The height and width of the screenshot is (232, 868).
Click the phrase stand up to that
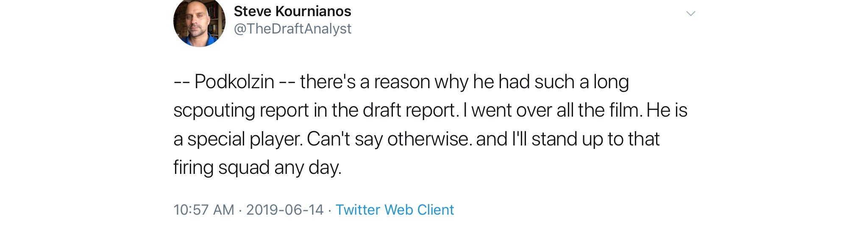pos(595,139)
